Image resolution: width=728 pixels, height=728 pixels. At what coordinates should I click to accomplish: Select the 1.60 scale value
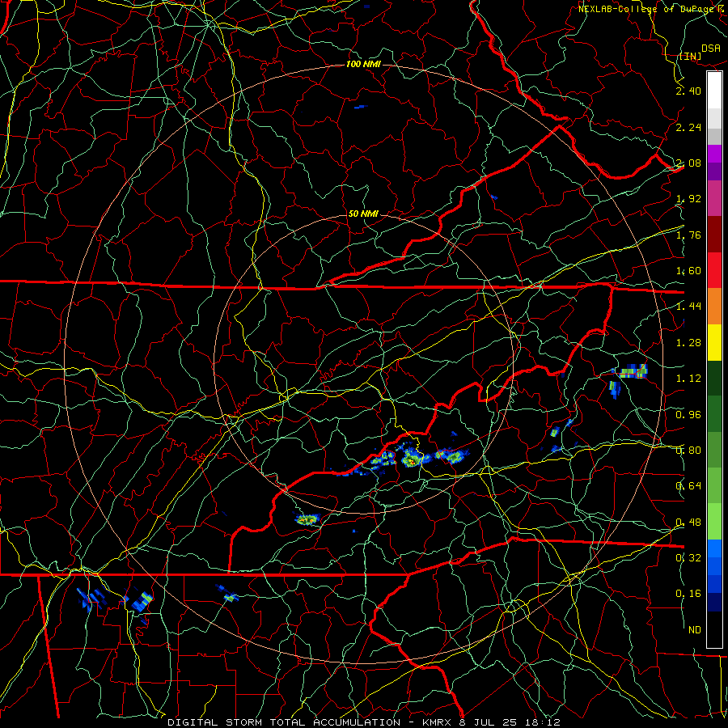pos(689,271)
